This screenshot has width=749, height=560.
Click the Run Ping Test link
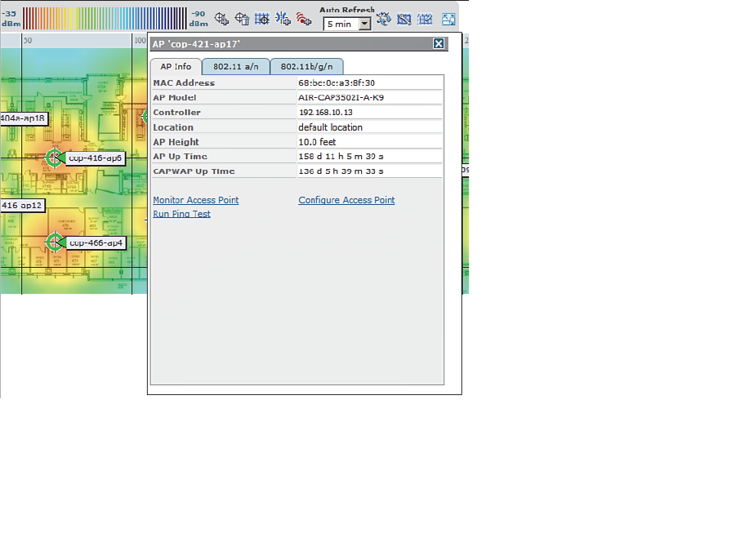181,214
